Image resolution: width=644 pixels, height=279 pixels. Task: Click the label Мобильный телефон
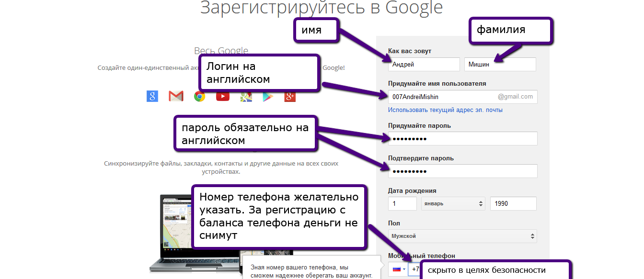pyautogui.click(x=422, y=256)
